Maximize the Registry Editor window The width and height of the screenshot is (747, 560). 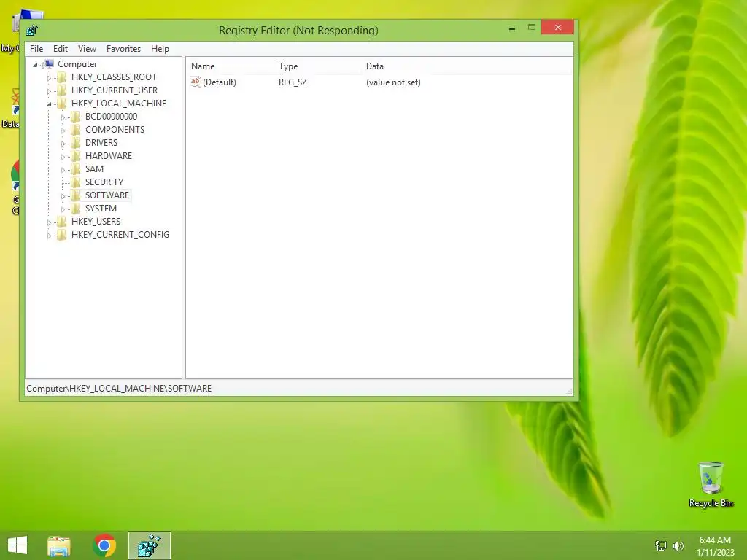pos(532,28)
